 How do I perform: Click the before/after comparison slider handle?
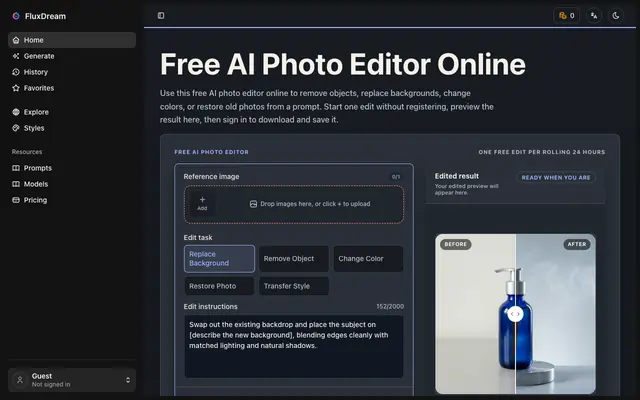[x=516, y=314]
